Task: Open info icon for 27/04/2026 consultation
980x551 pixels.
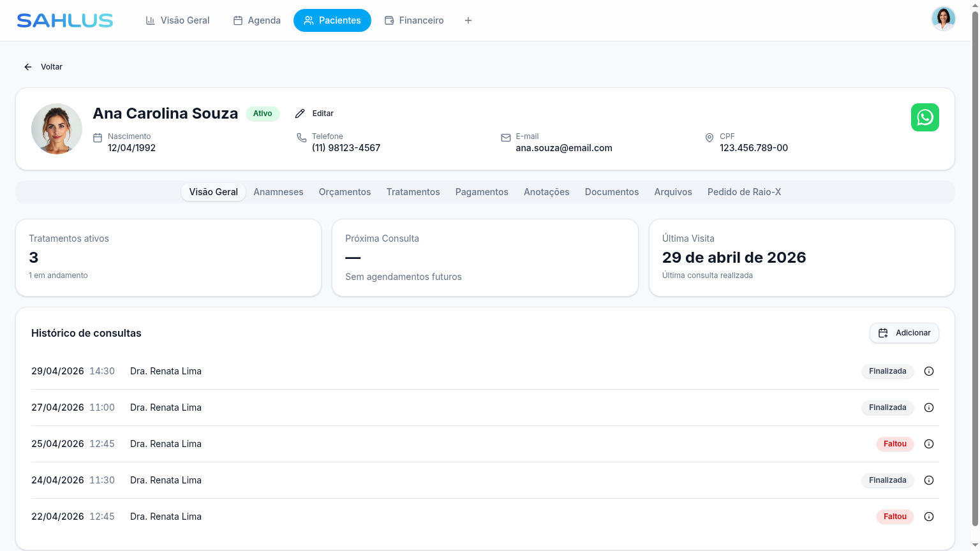Action: (x=929, y=408)
